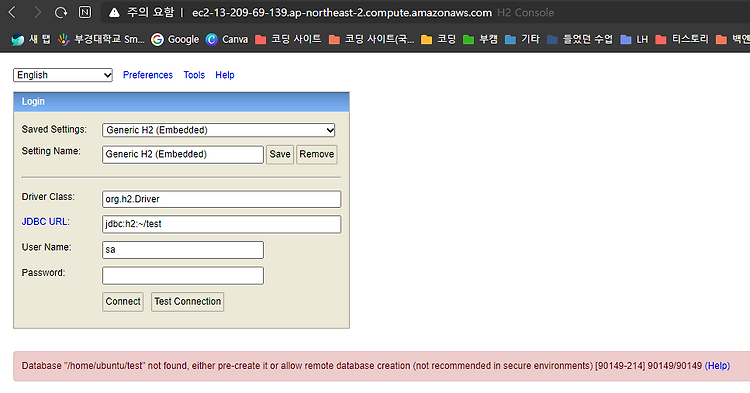Open the Tools link
750x393 pixels.
[x=194, y=75]
